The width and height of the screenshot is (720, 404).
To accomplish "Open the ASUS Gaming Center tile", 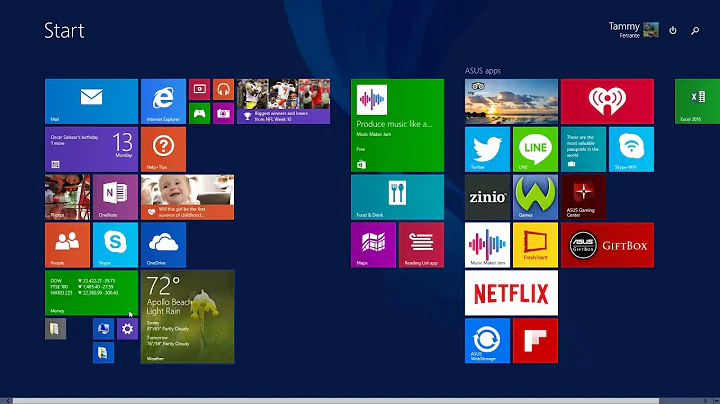I will (584, 197).
